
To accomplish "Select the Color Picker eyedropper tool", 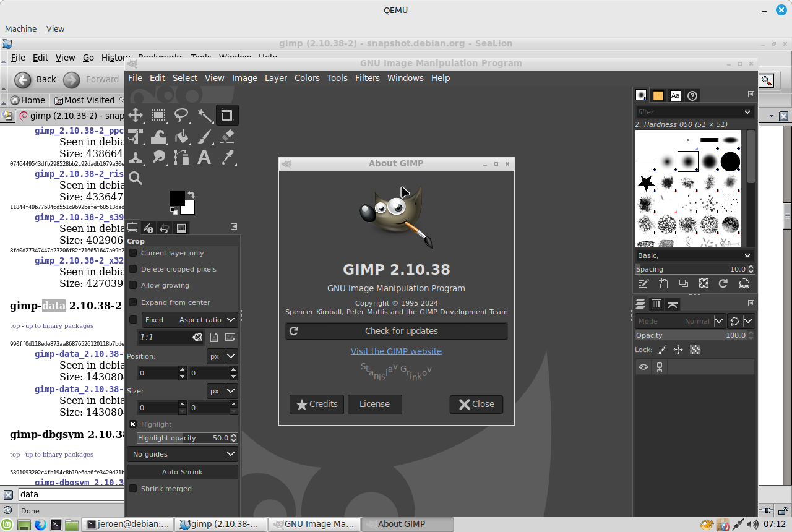I will pos(227,157).
